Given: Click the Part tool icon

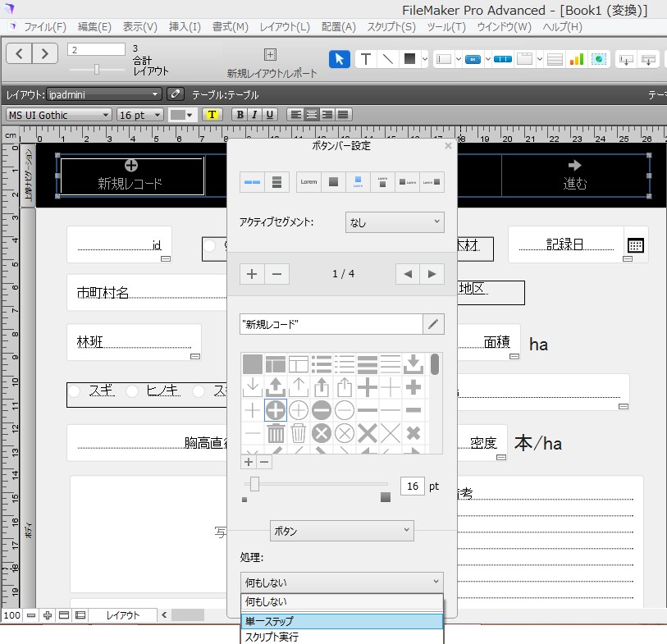Looking at the screenshot, I should pyautogui.click(x=648, y=60).
